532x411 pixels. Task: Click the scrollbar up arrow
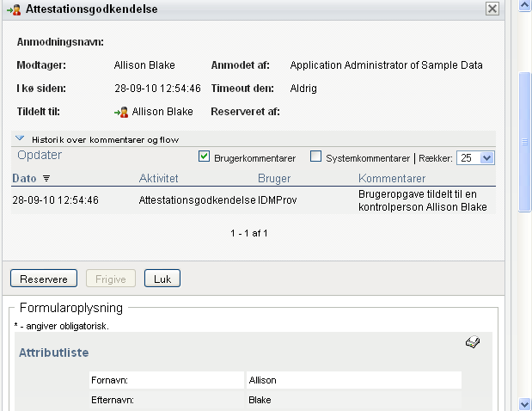[x=524, y=6]
